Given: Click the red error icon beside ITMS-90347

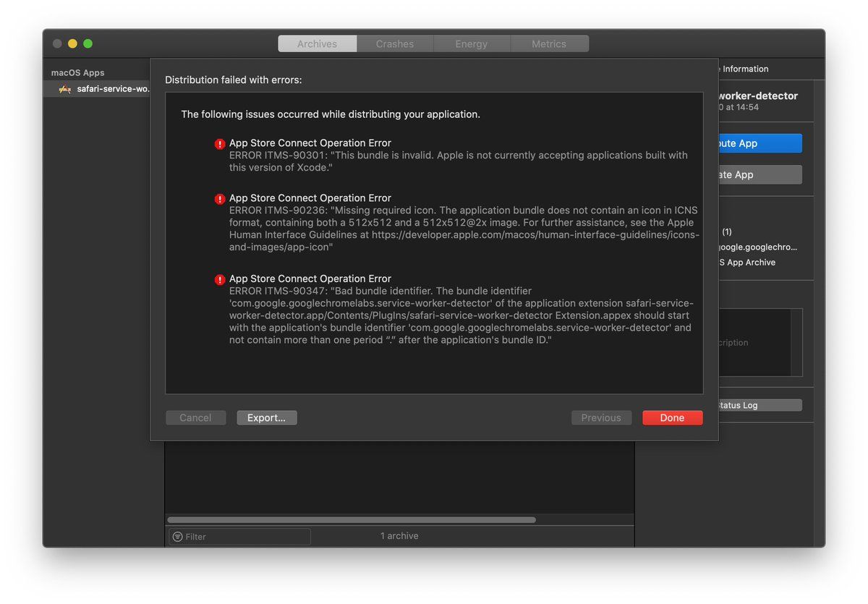Looking at the screenshot, I should click(x=220, y=280).
